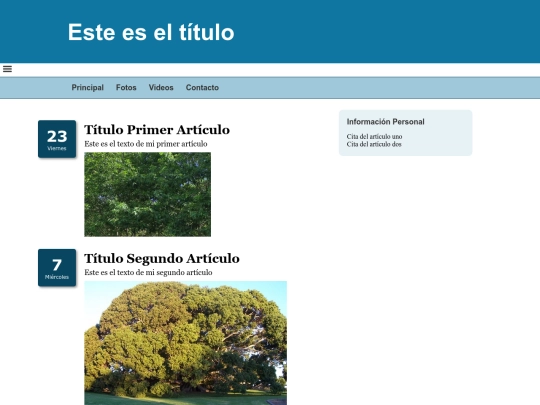Click the 'Información Personal' sidebar heading
Image resolution: width=540 pixels, height=405 pixels.
pyautogui.click(x=385, y=122)
